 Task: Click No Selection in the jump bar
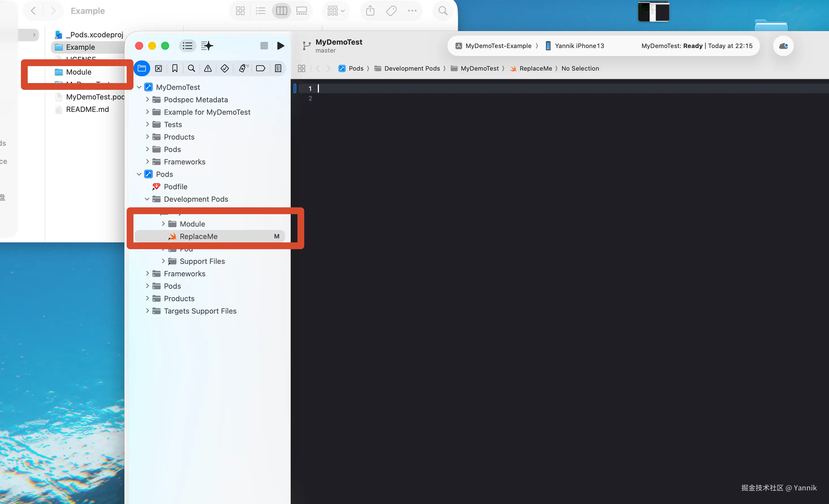[x=580, y=68]
